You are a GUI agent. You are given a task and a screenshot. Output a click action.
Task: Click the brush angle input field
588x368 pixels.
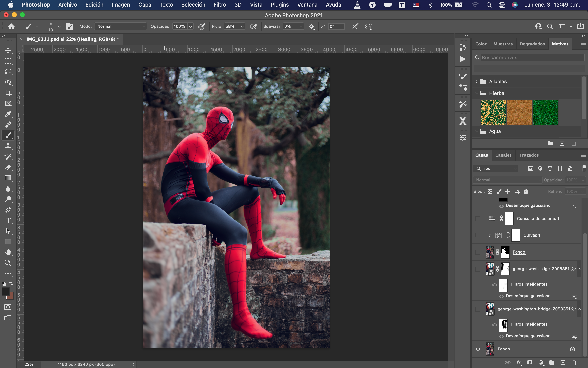pyautogui.click(x=336, y=26)
